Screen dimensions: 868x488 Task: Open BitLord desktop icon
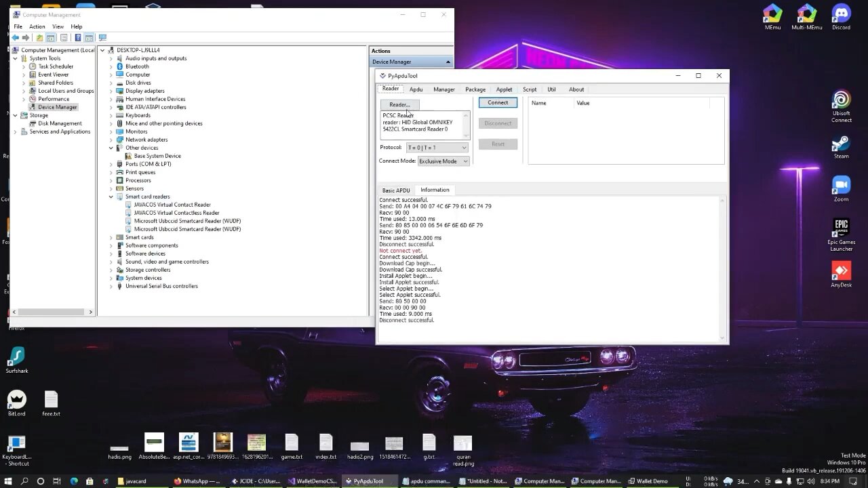point(16,403)
